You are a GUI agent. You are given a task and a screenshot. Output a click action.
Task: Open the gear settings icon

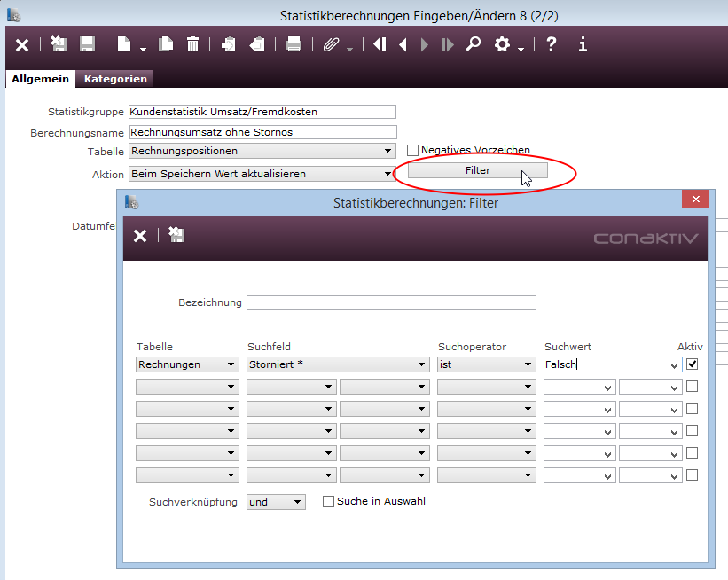pyautogui.click(x=503, y=44)
